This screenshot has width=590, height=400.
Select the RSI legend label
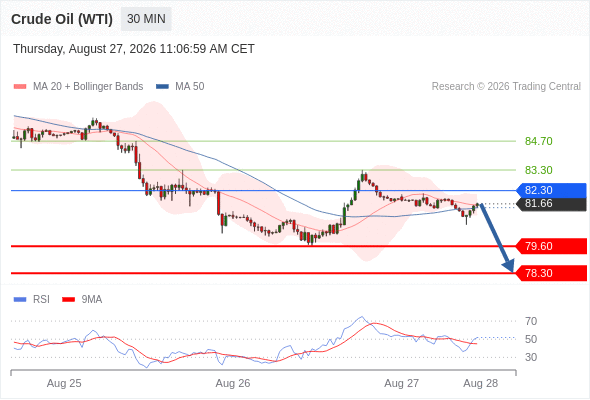41,300
